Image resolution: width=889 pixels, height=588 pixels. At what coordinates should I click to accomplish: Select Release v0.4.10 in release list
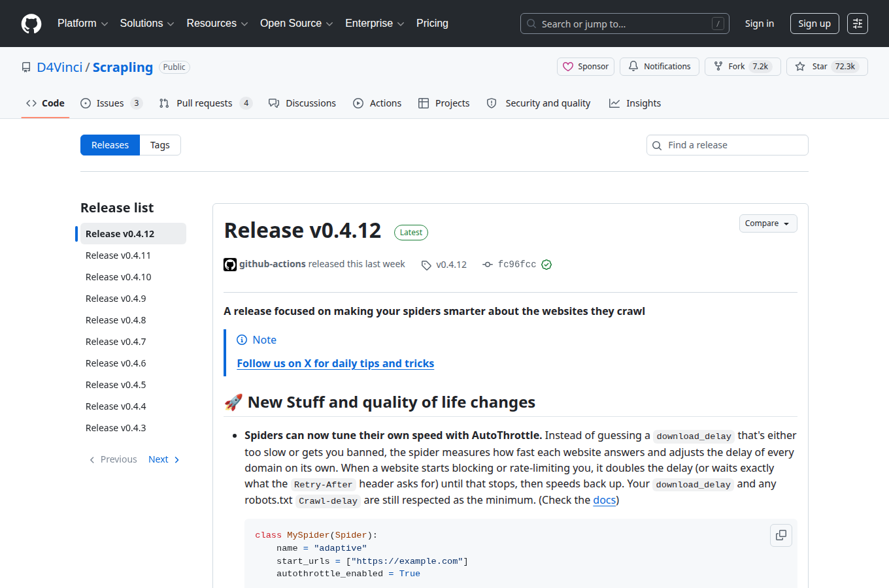coord(133,277)
